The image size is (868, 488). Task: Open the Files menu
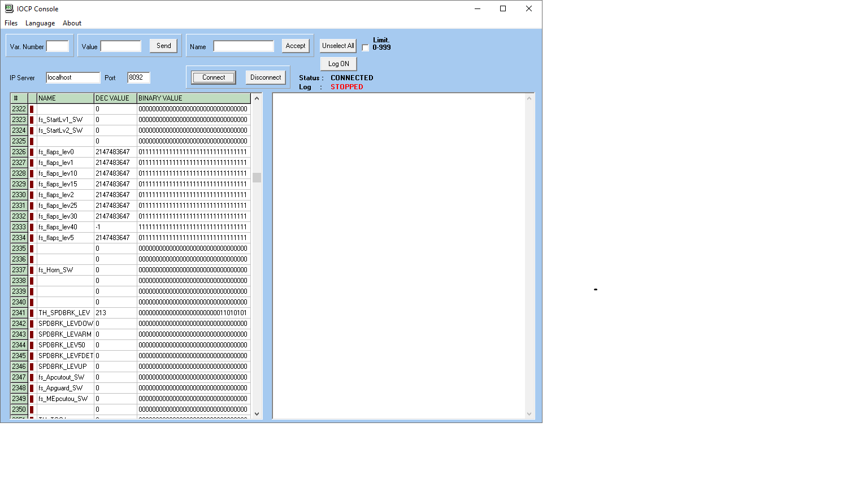(x=11, y=23)
